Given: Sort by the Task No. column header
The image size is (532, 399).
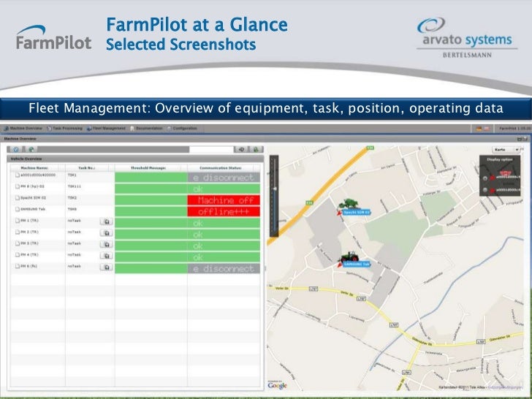Looking at the screenshot, I should click(87, 168).
